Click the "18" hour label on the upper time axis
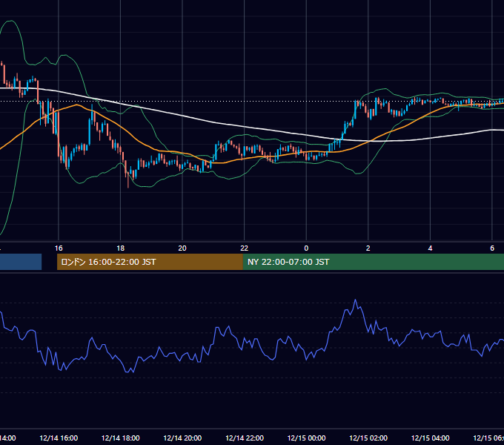Screen dimensions: 504x445 121,248
